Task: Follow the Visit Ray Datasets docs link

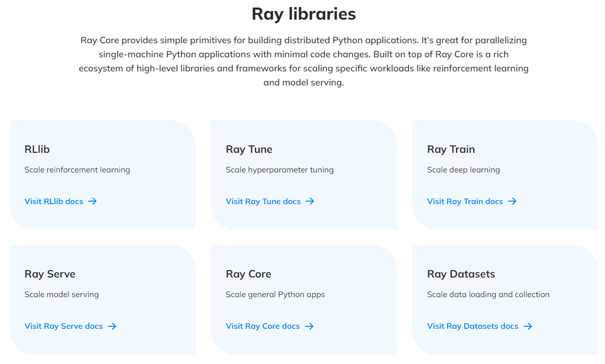Action: coord(473,326)
